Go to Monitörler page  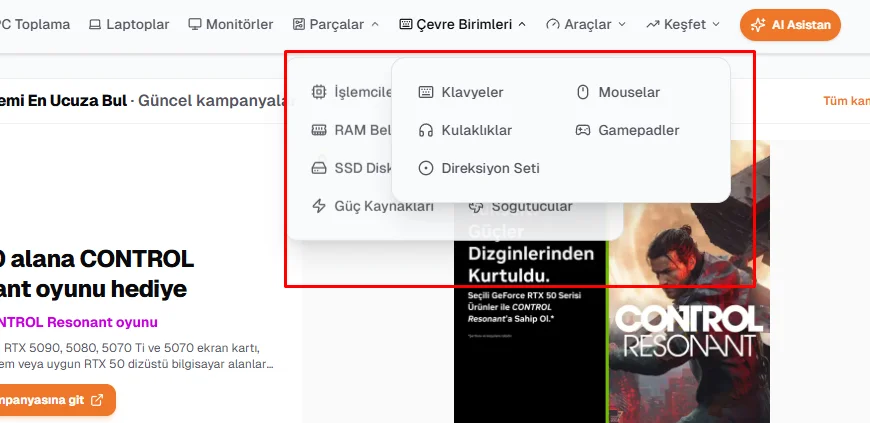tap(231, 24)
